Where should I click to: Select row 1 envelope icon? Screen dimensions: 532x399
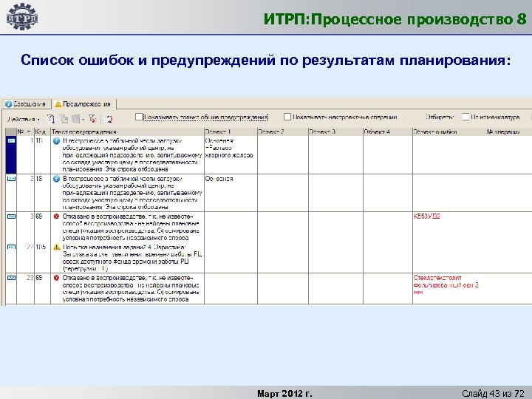click(11, 140)
